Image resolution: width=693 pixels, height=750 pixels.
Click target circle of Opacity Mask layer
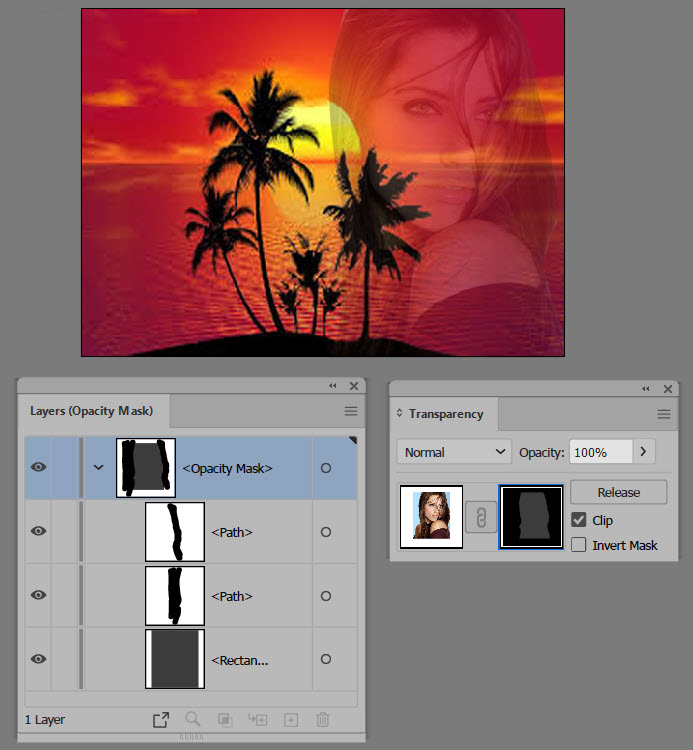326,468
